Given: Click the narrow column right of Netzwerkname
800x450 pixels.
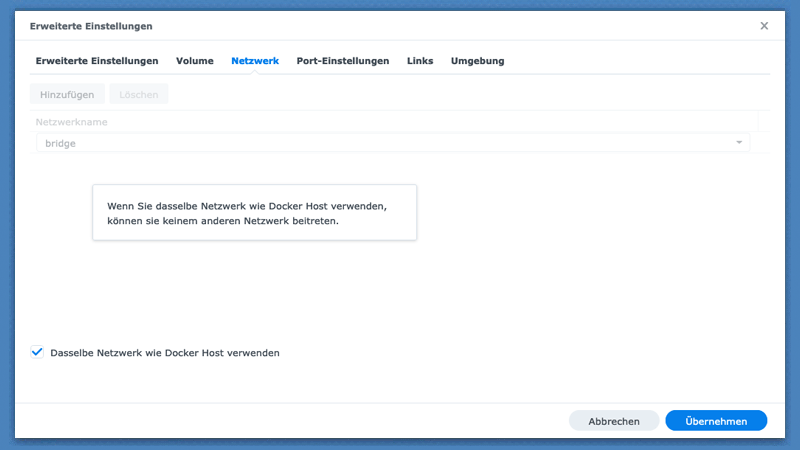Looking at the screenshot, I should (764, 122).
